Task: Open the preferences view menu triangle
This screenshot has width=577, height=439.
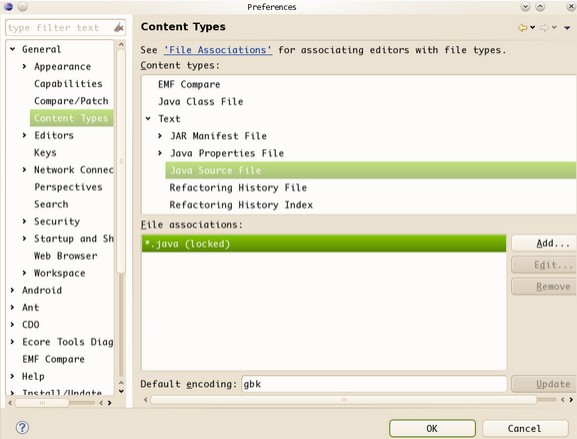Action: [x=567, y=28]
